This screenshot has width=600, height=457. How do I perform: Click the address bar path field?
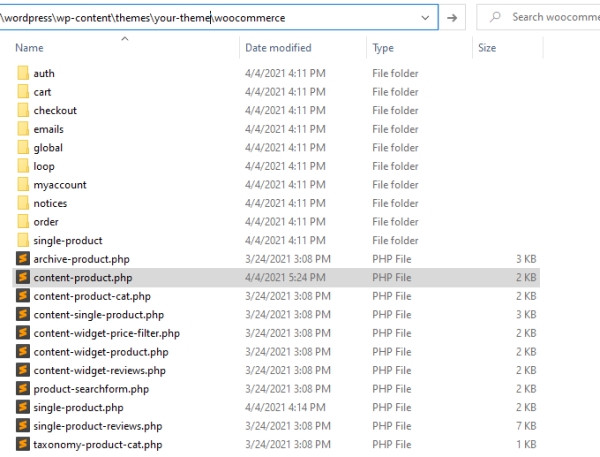click(209, 18)
